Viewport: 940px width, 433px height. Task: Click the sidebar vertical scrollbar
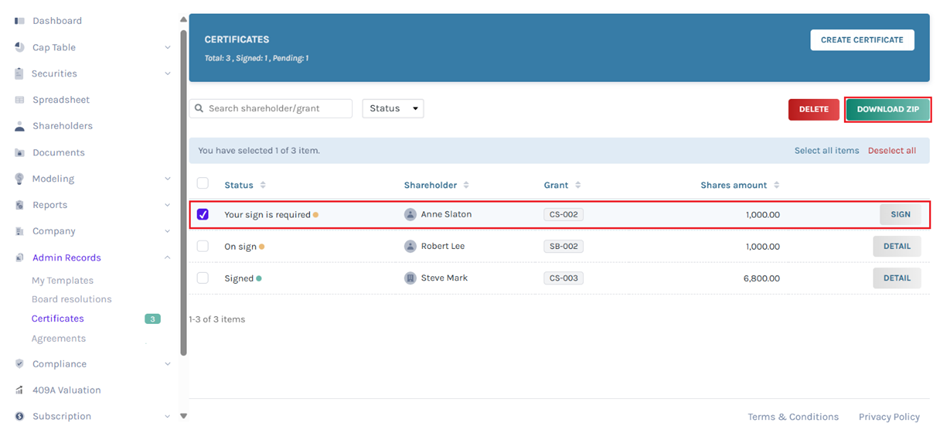183,192
